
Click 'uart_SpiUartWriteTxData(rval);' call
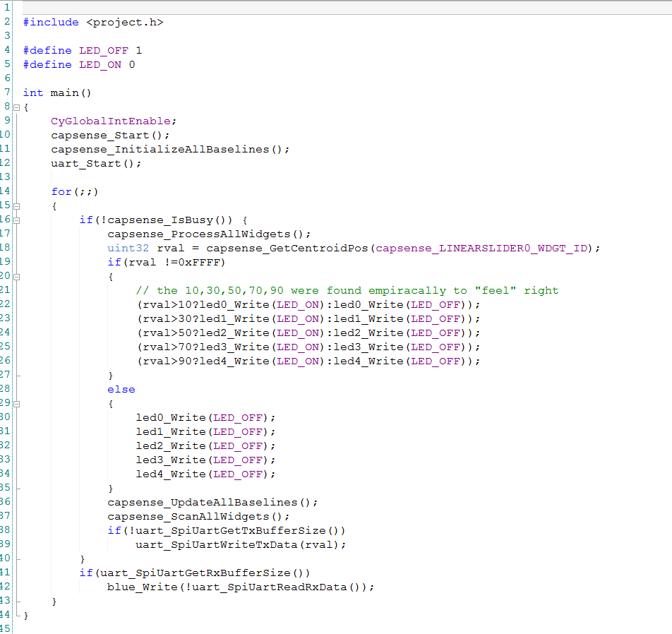click(241, 545)
